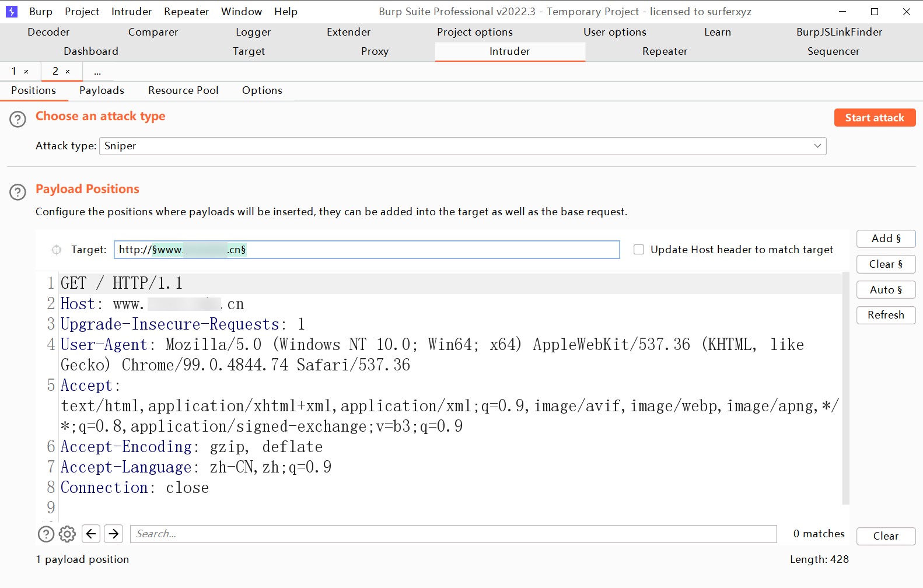Click the request editor vertical scrollbar
This screenshot has width=923, height=588.
[x=846, y=388]
